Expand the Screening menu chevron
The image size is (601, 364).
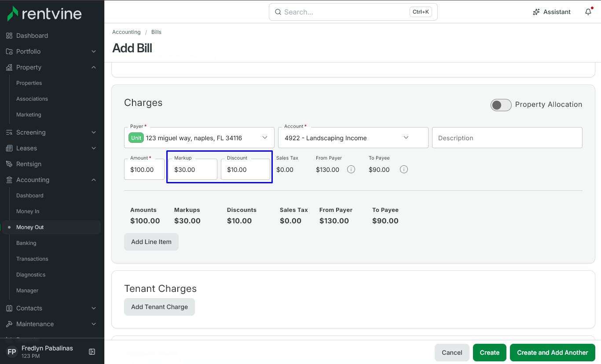tap(94, 132)
